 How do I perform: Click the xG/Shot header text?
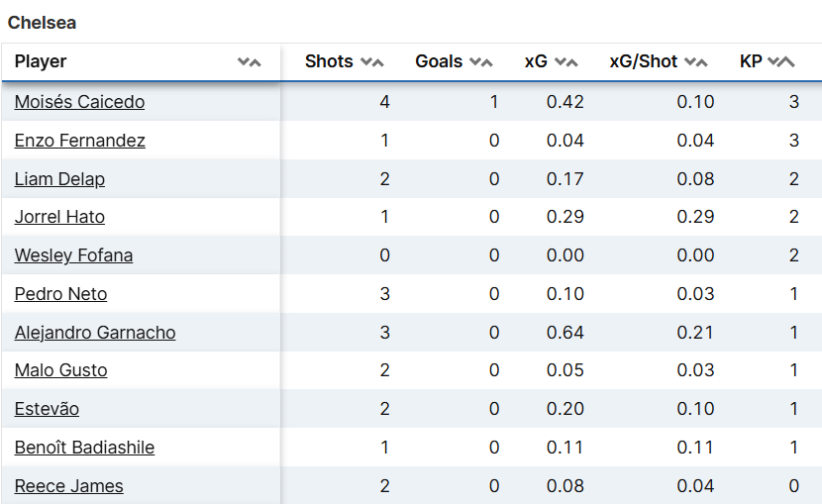(644, 61)
